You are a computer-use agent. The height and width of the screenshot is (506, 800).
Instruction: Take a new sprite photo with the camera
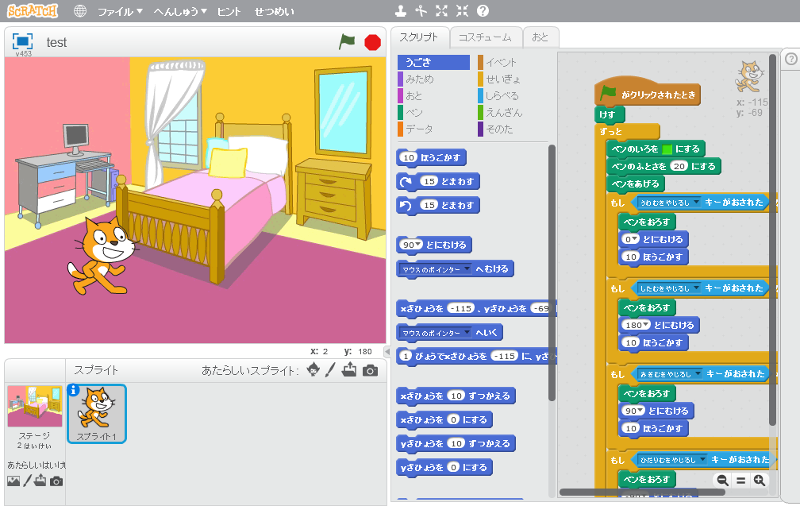pyautogui.click(x=370, y=370)
